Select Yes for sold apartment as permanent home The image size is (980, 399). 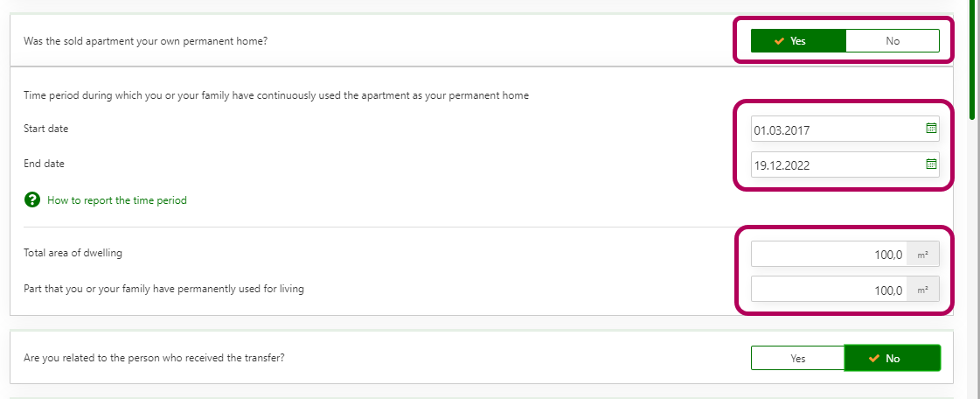tap(798, 41)
